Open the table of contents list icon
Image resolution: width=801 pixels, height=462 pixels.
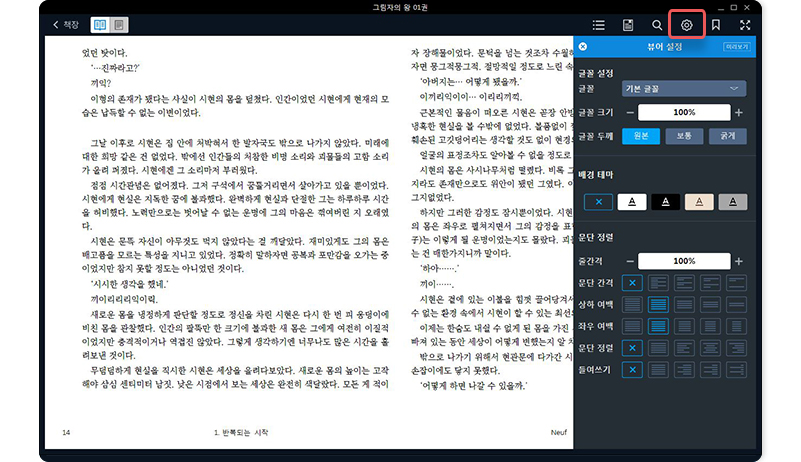click(x=599, y=24)
